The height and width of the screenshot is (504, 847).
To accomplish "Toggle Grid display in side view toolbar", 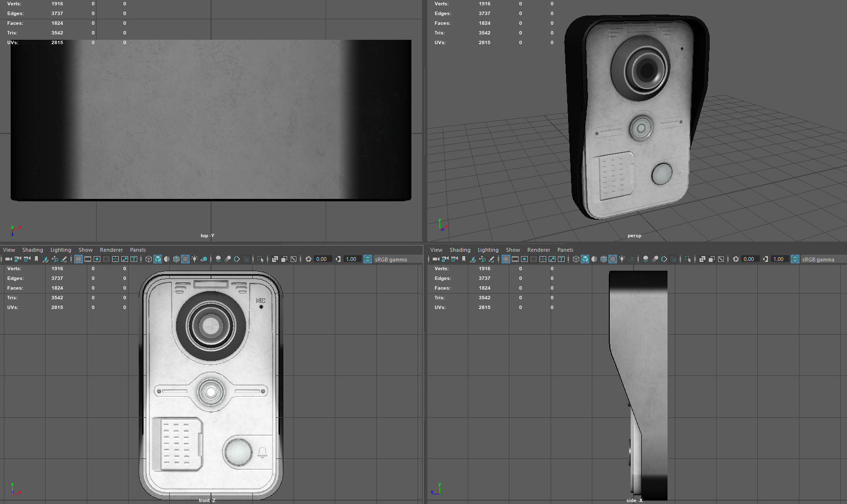I will [x=506, y=259].
